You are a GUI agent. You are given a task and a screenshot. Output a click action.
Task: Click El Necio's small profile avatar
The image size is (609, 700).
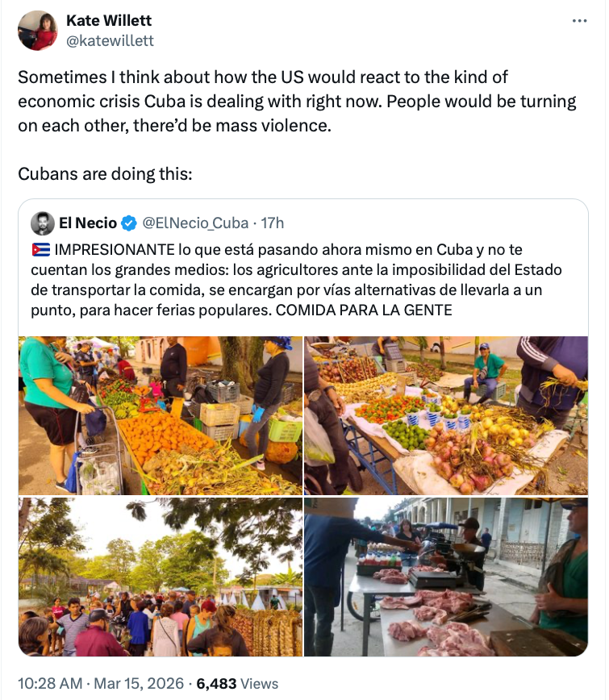(43, 223)
